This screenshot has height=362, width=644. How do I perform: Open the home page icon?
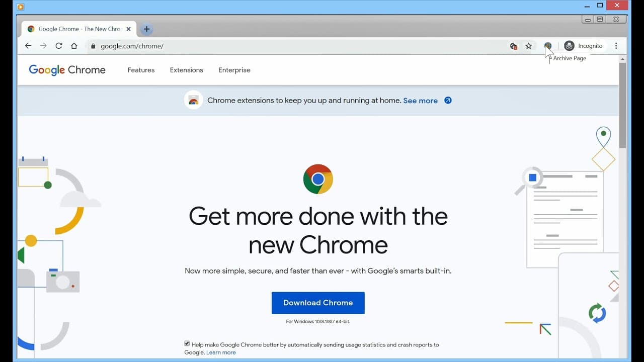click(74, 46)
